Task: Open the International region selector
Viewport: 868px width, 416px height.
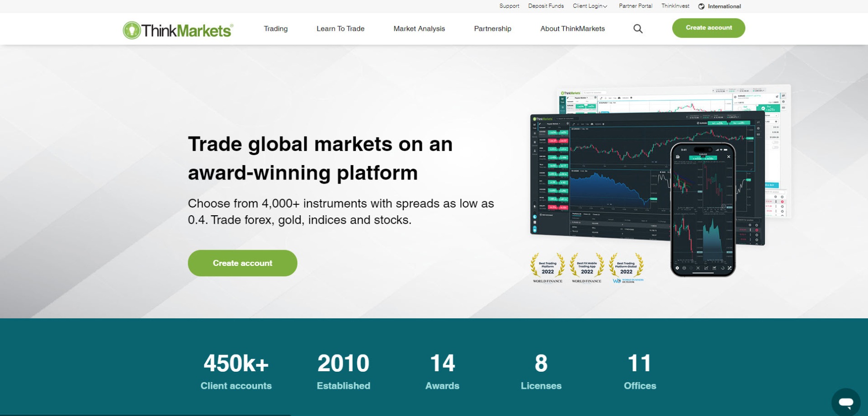Action: [x=724, y=6]
